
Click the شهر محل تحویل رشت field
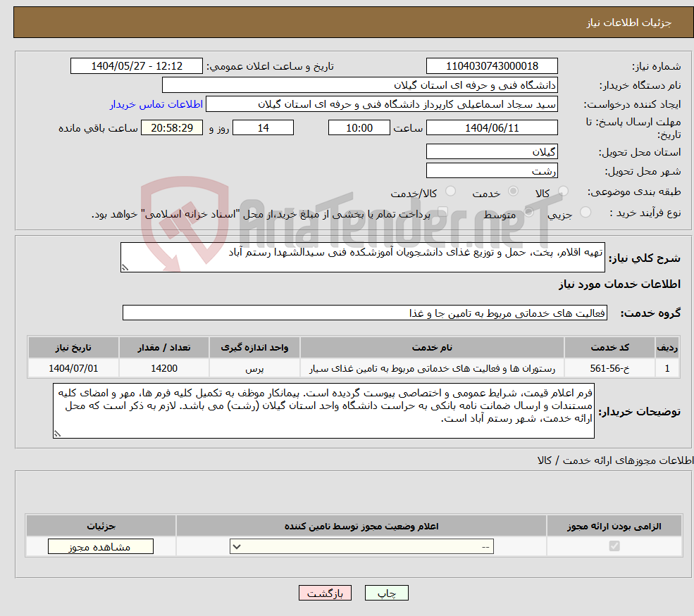(492, 170)
